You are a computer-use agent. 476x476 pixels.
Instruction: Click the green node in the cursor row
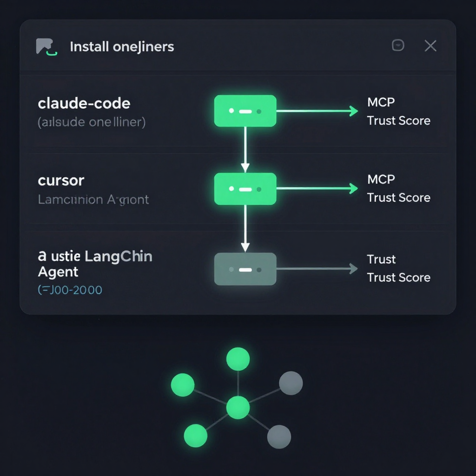pyautogui.click(x=245, y=189)
